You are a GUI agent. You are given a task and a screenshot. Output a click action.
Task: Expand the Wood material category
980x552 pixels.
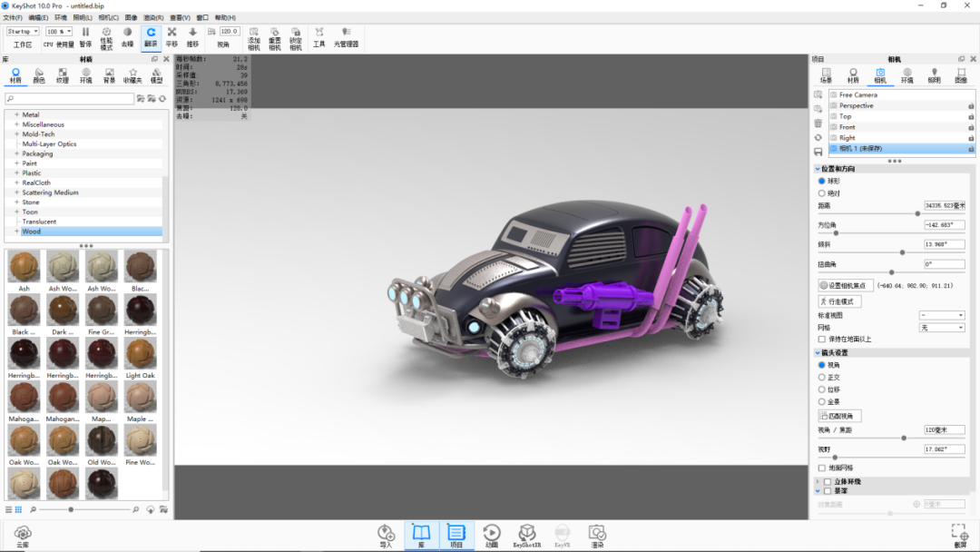click(17, 232)
